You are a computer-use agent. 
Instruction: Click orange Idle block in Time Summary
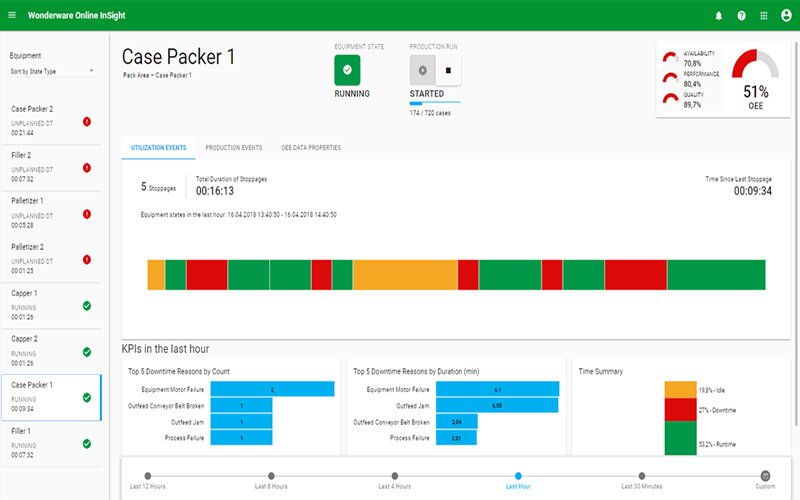coord(680,390)
